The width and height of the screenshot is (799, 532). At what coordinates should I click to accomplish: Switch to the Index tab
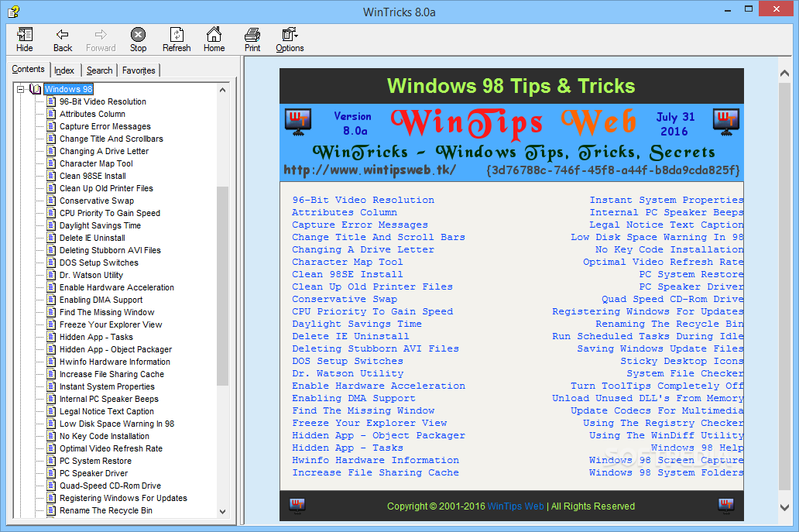coord(64,70)
